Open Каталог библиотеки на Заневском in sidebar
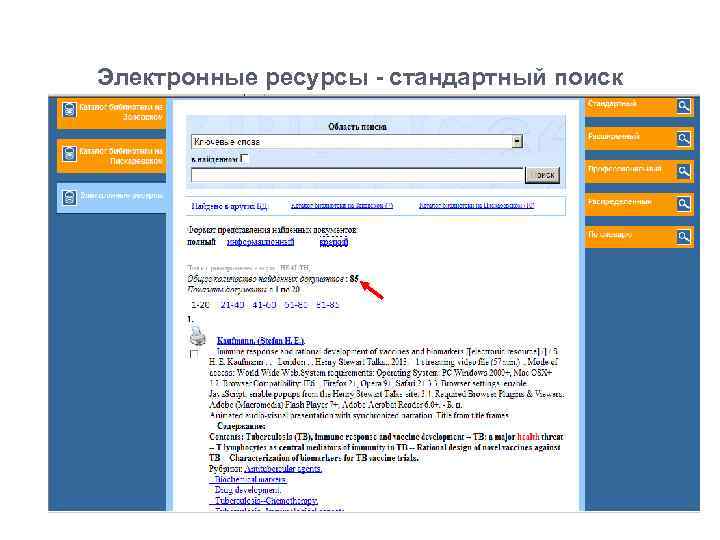This screenshot has height=540, width=720. [112, 112]
